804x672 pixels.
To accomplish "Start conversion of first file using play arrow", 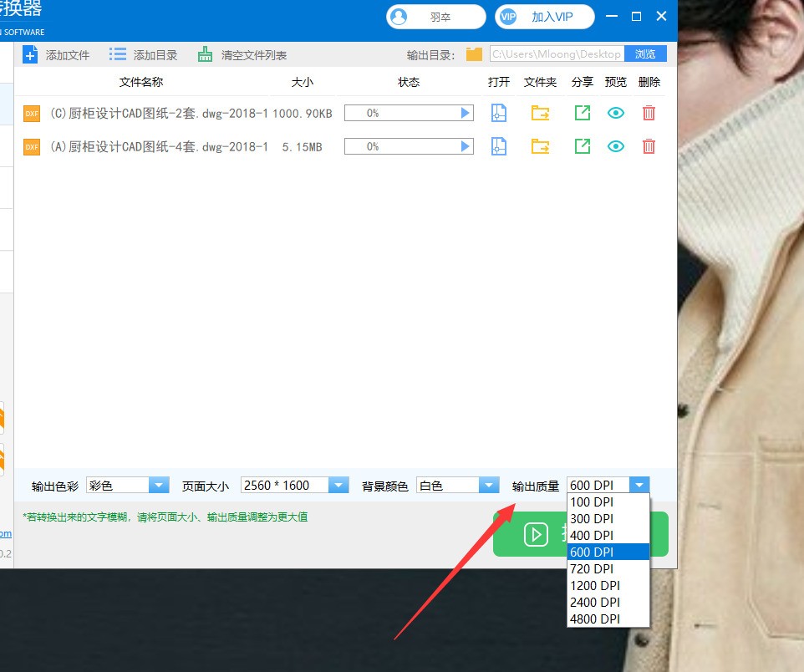I will pos(466,113).
